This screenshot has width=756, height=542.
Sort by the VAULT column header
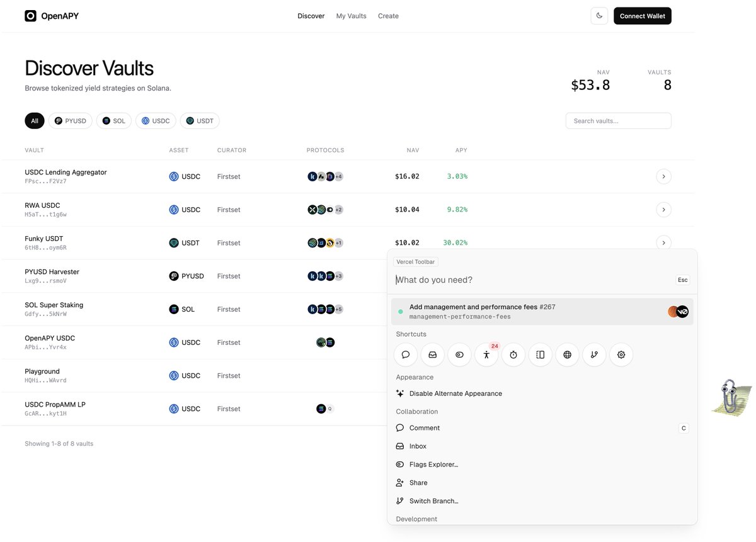tap(35, 150)
